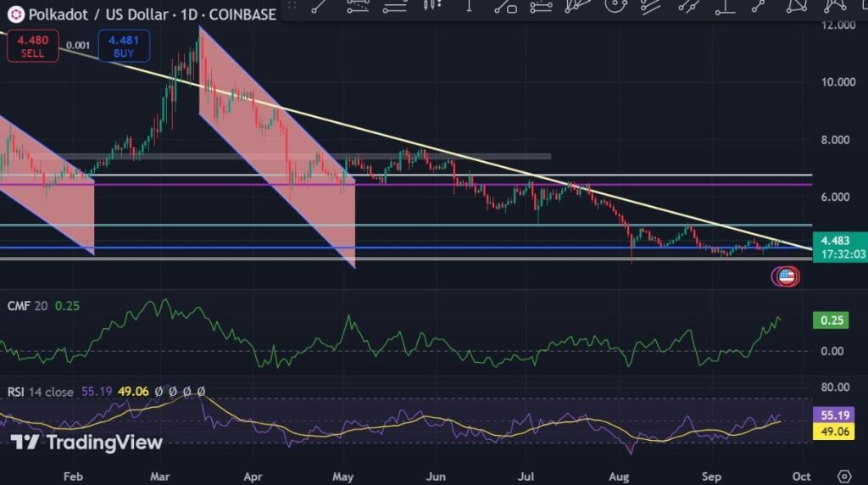Click the Oct label on time axis
This screenshot has width=868, height=485.
801,477
